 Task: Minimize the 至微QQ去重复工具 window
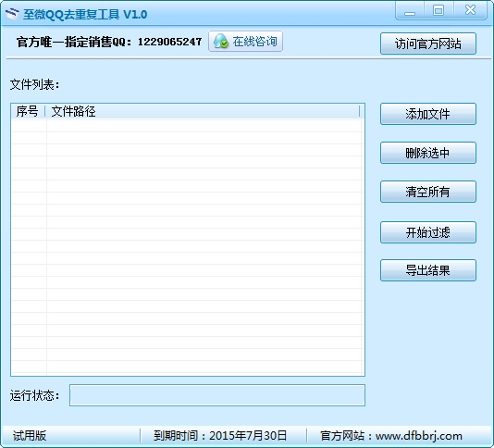click(x=410, y=11)
